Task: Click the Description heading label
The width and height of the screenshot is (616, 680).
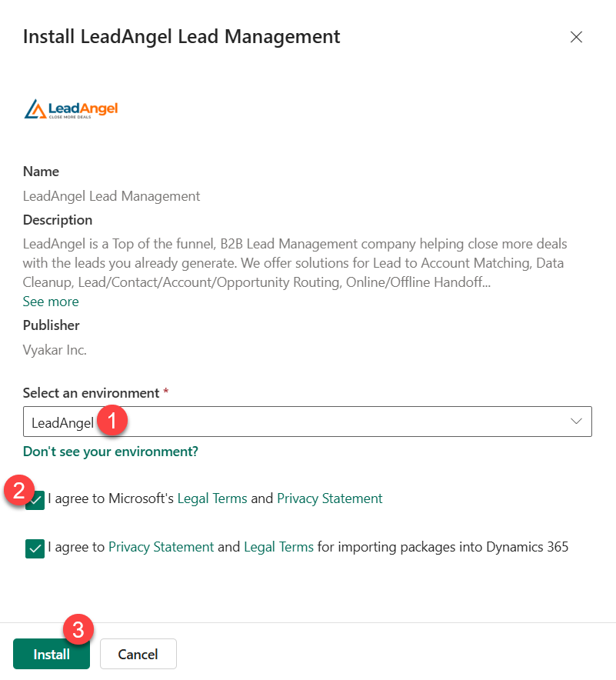Action: click(x=58, y=220)
